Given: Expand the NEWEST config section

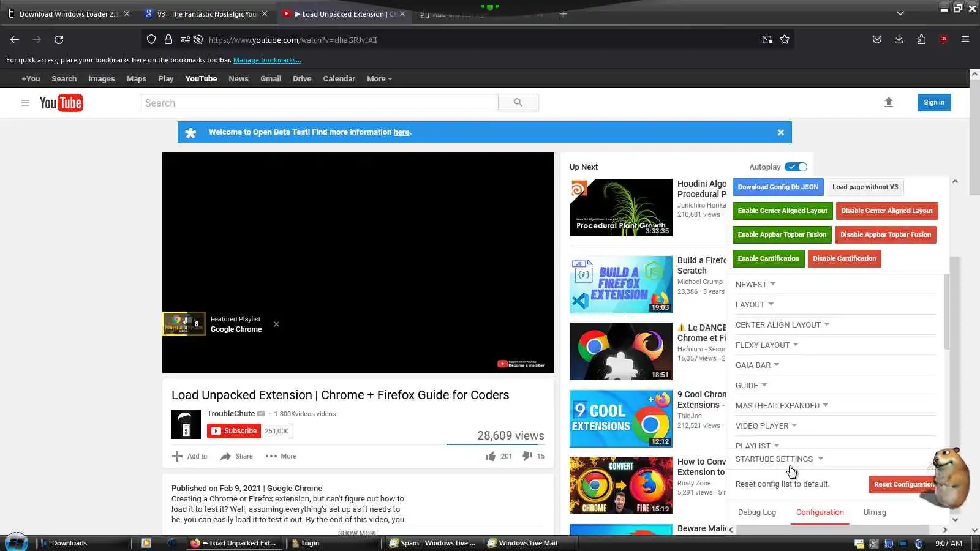Looking at the screenshot, I should [756, 285].
